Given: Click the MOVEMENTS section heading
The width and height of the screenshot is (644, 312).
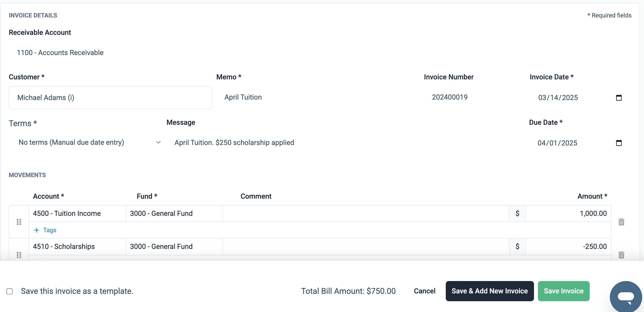Looking at the screenshot, I should point(27,175).
